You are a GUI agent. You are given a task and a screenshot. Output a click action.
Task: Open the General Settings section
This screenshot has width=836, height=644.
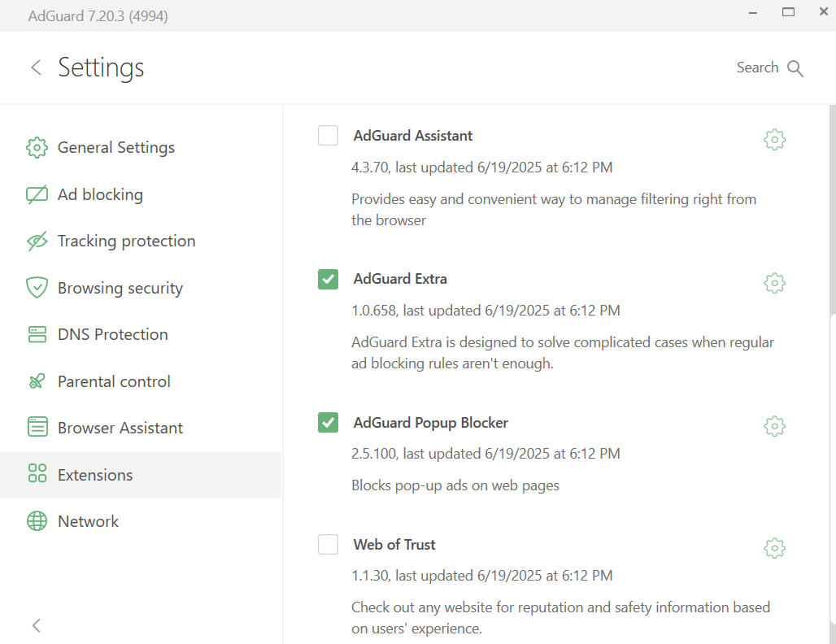tap(141, 148)
